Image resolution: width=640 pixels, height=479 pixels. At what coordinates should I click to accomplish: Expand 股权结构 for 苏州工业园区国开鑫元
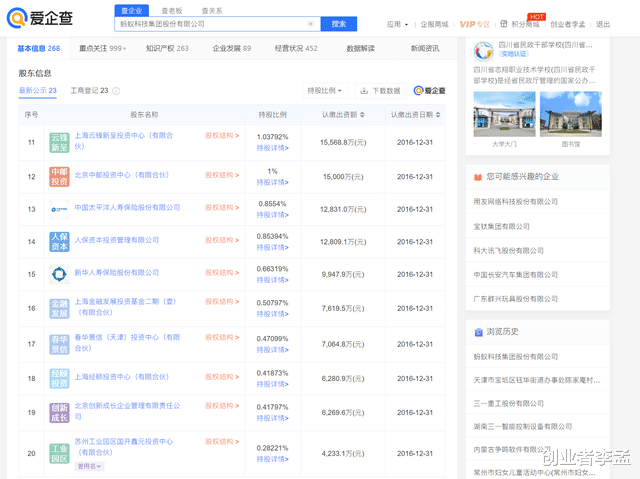[x=222, y=442]
